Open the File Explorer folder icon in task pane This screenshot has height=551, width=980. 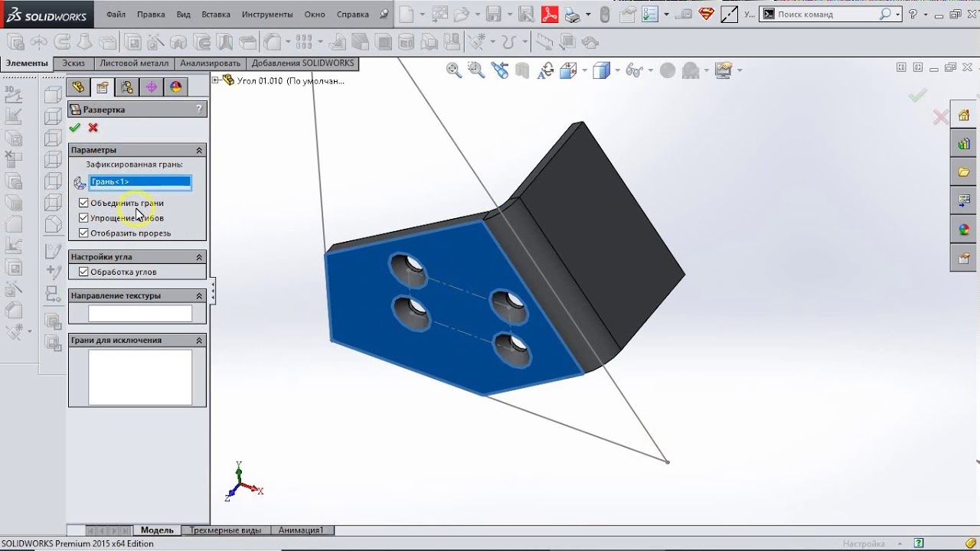point(964,172)
